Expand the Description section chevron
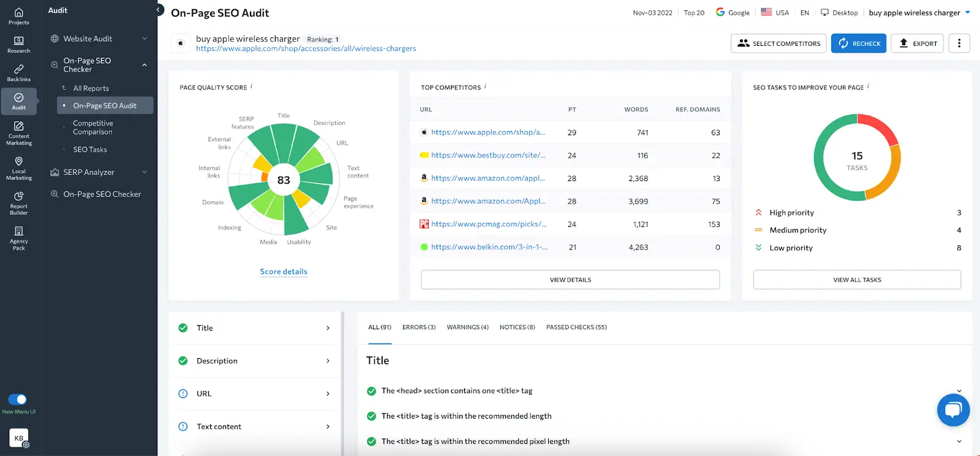The height and width of the screenshot is (456, 980). click(x=328, y=361)
